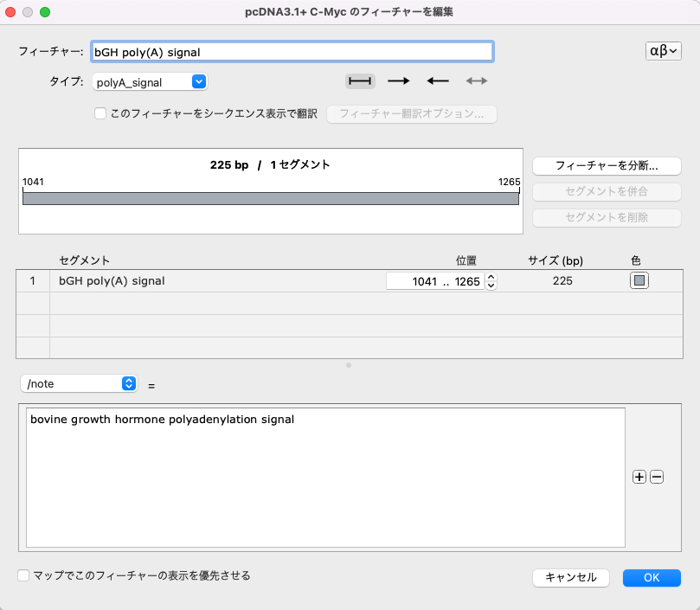Click フィーチャーを分断 button
The width and height of the screenshot is (700, 610).
pyautogui.click(x=607, y=165)
